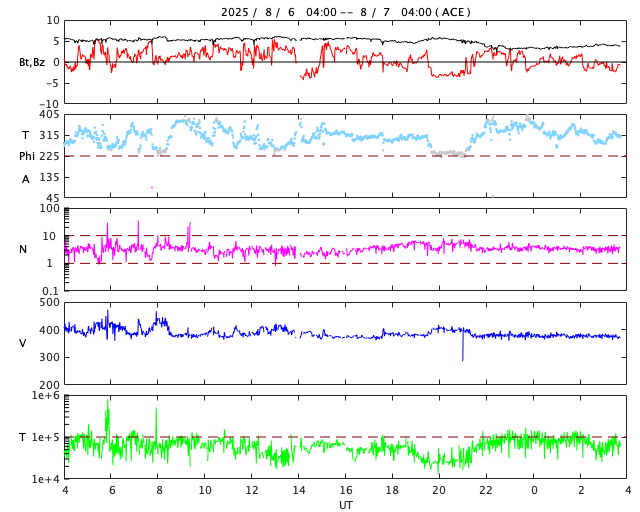
Task: Click the "100" tick on the N axis
Action: click(49, 208)
